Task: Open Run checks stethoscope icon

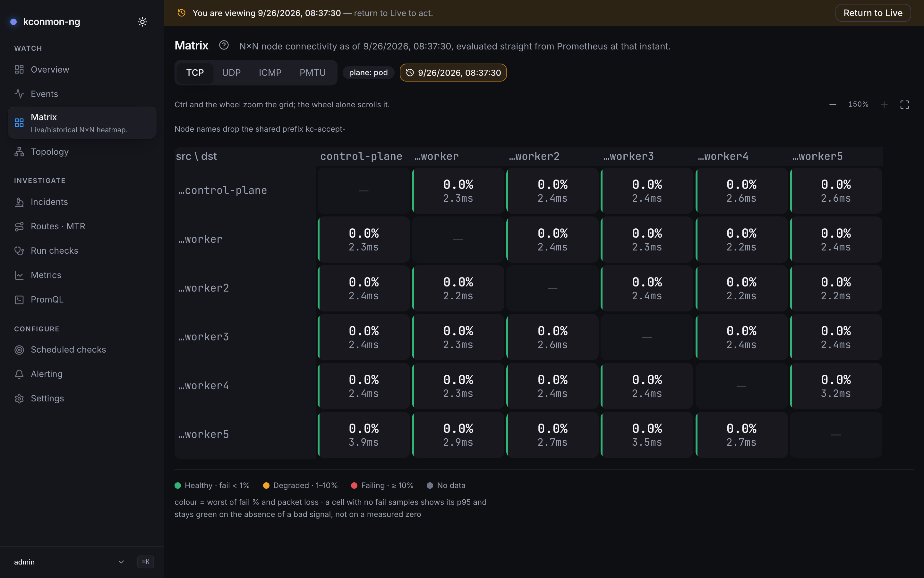Action: click(19, 251)
